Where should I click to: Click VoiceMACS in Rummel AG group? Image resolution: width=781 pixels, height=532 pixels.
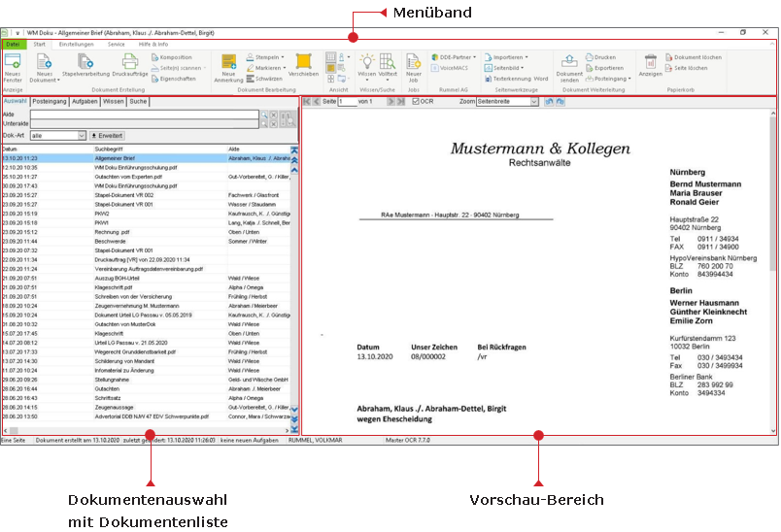[451, 68]
